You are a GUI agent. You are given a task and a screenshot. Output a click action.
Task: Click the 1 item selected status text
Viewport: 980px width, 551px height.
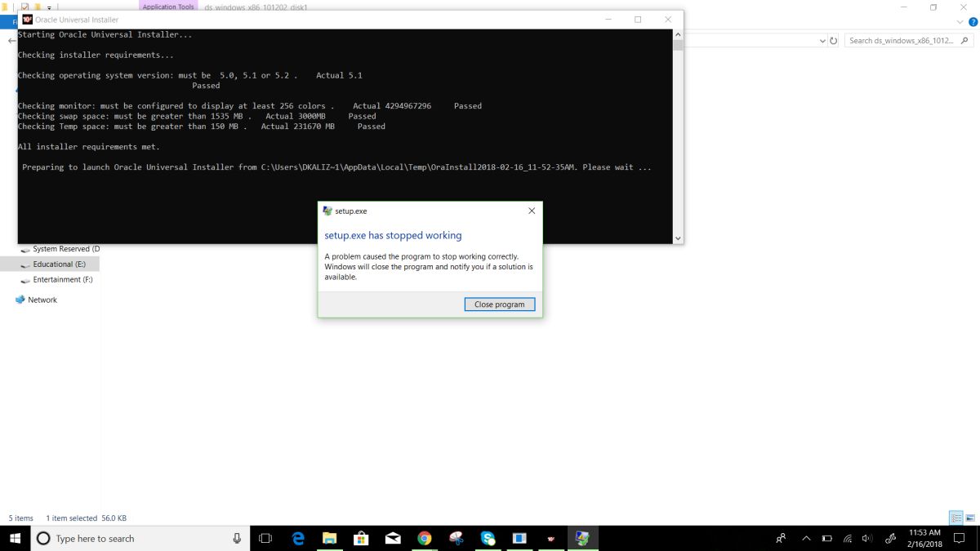pos(72,518)
